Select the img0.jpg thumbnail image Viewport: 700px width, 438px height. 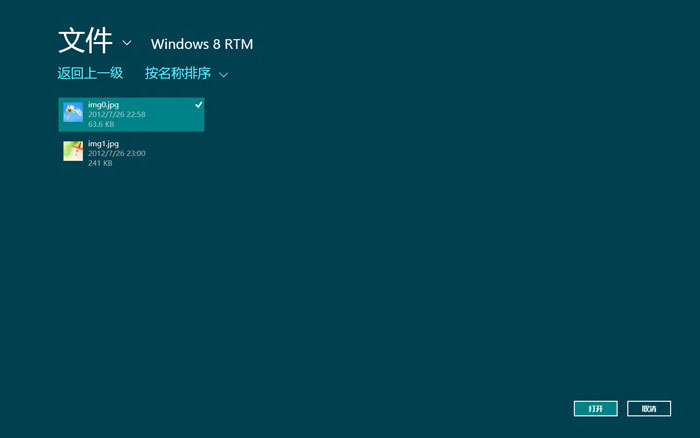73,112
